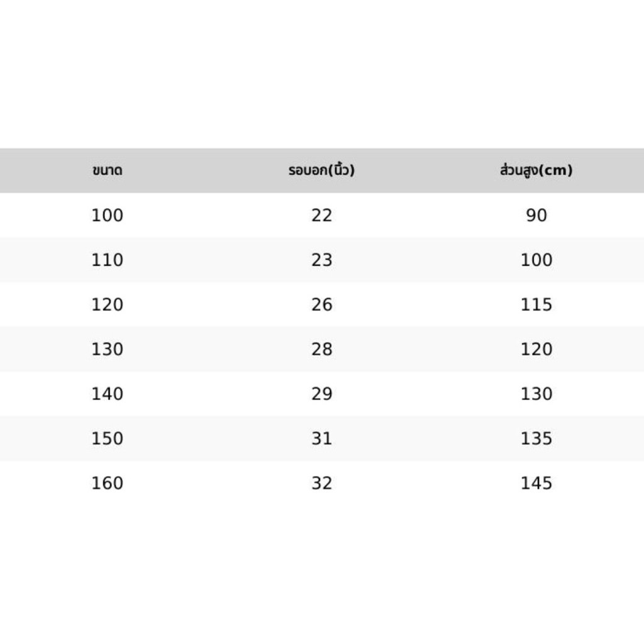Select size 160 cell
Viewport: 644px width, 644px height.
coord(107,483)
